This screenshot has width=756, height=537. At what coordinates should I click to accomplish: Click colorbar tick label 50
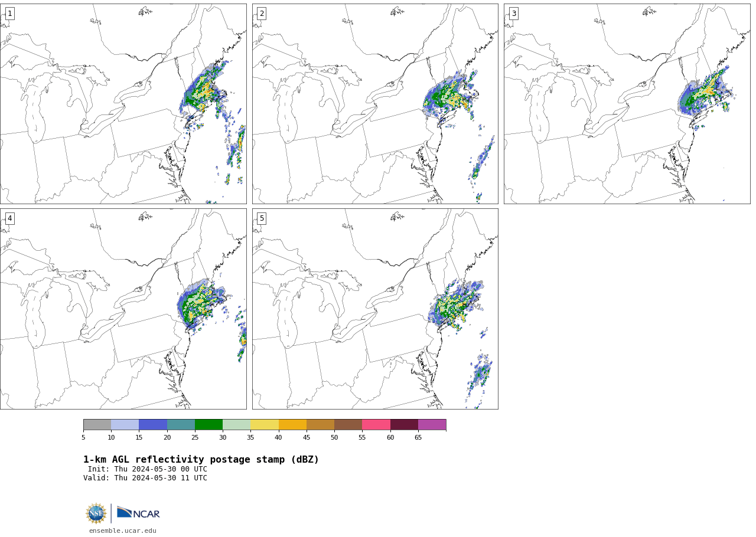tap(334, 437)
